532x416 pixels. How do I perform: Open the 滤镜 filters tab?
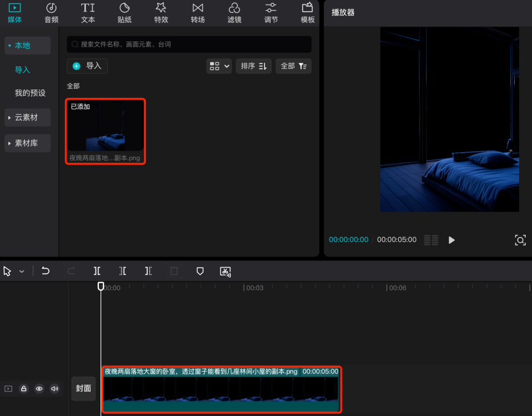tap(234, 13)
